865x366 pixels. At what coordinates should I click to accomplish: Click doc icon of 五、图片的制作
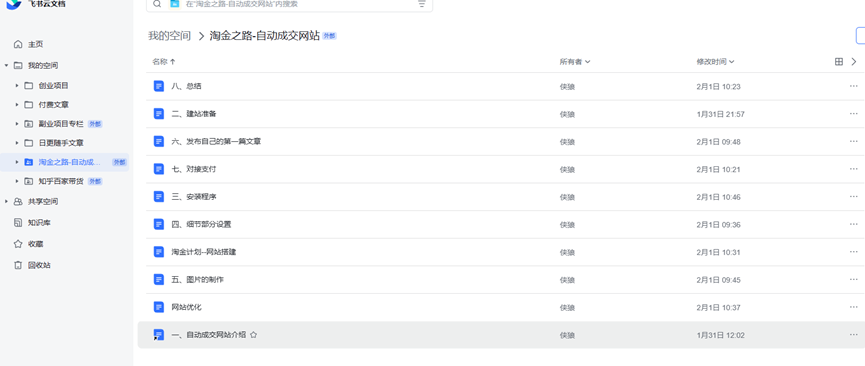click(159, 280)
